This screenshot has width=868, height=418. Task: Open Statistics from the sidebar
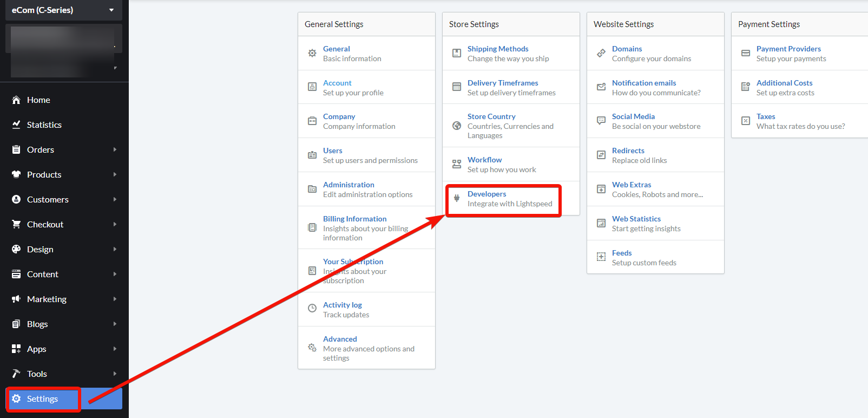44,125
